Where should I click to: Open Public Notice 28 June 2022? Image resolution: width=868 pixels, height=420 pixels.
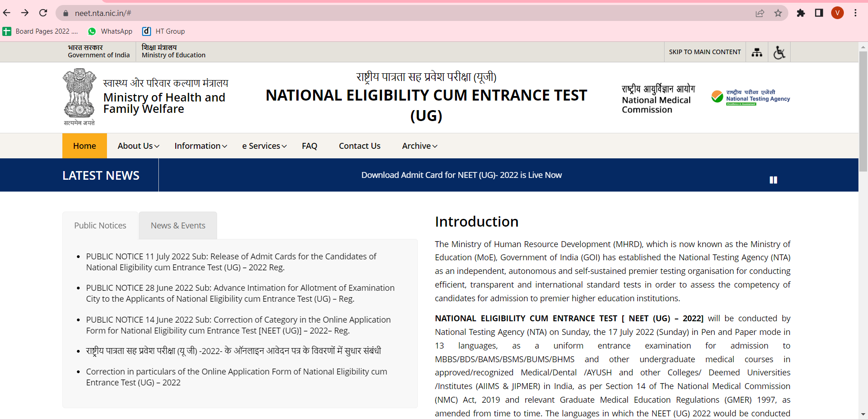click(240, 293)
